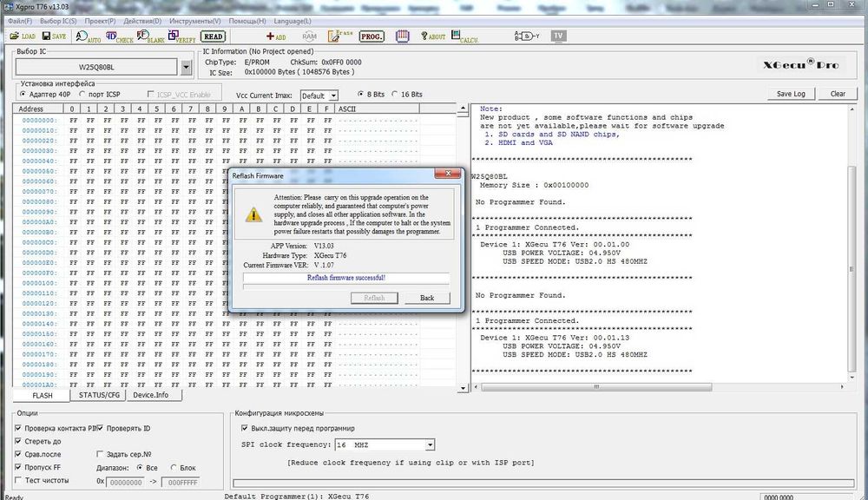Click the log pane horizontal scrollbar
The height and width of the screenshot is (500, 868).
(x=597, y=386)
